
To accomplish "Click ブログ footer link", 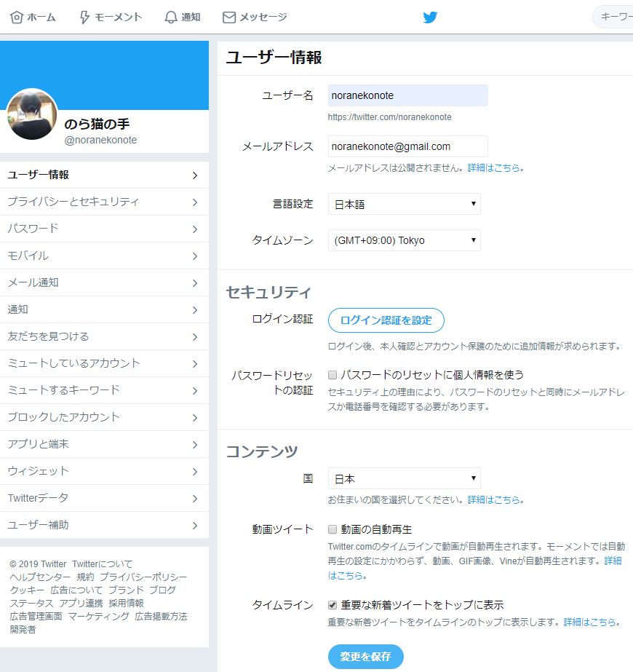I will pyautogui.click(x=163, y=590).
